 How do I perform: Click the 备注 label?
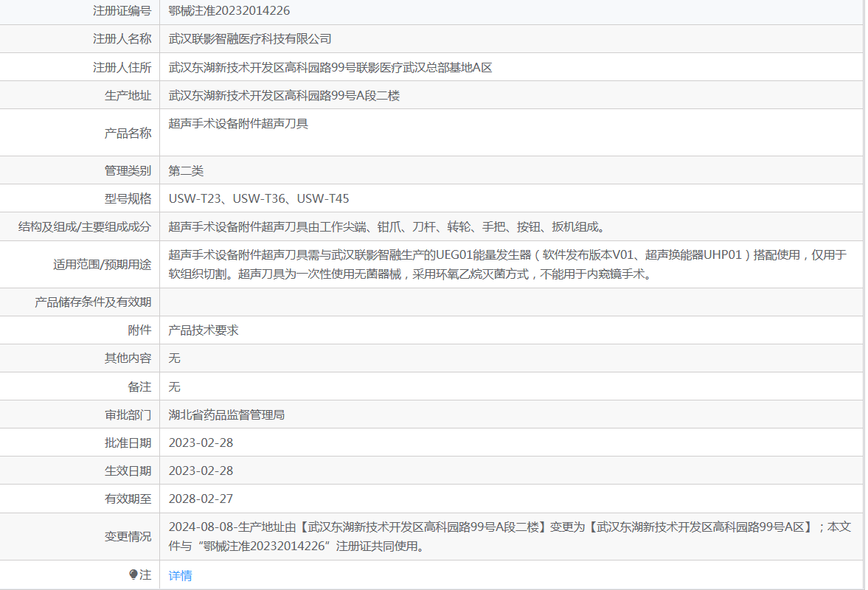[x=139, y=387]
